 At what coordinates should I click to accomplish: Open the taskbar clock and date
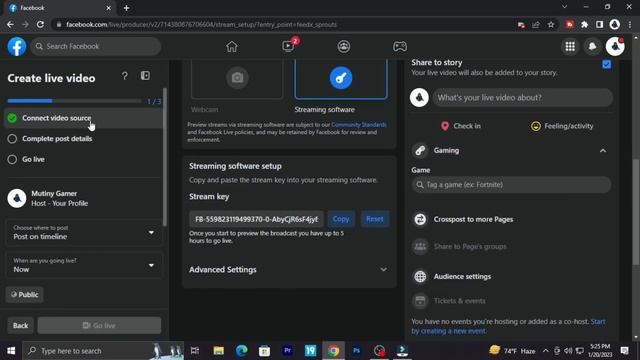coord(600,351)
